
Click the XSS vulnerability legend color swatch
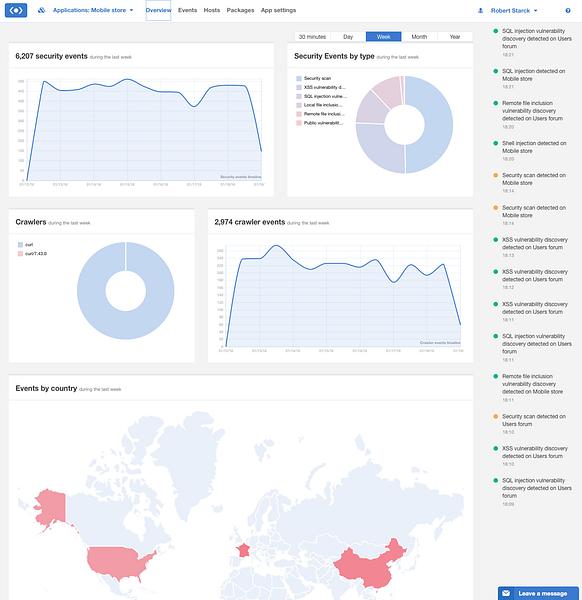pyautogui.click(x=299, y=87)
